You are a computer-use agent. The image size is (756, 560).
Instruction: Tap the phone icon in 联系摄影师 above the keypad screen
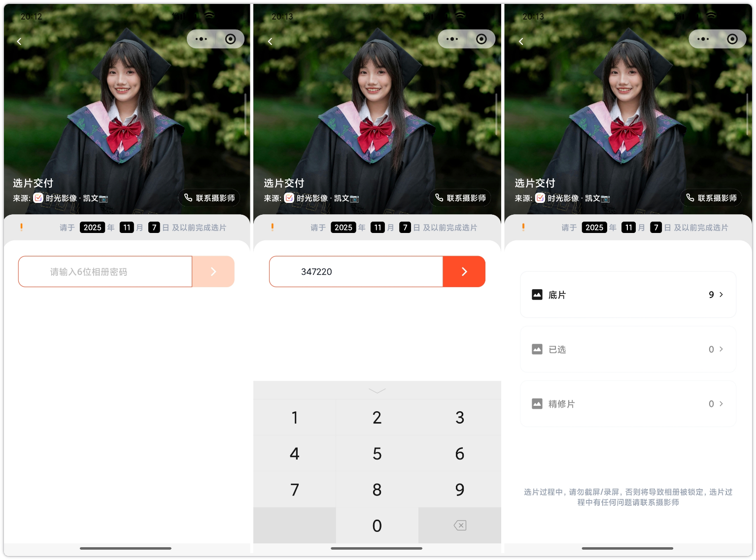coord(439,198)
